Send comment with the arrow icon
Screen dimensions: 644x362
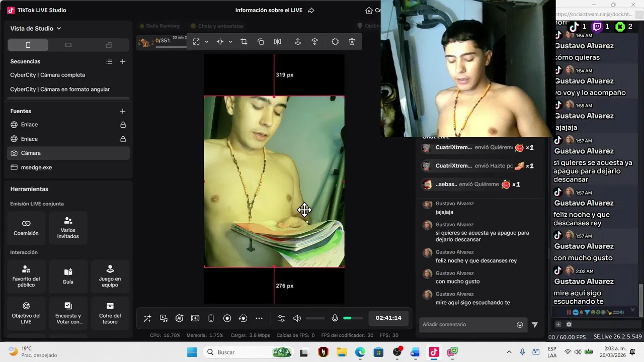535,325
